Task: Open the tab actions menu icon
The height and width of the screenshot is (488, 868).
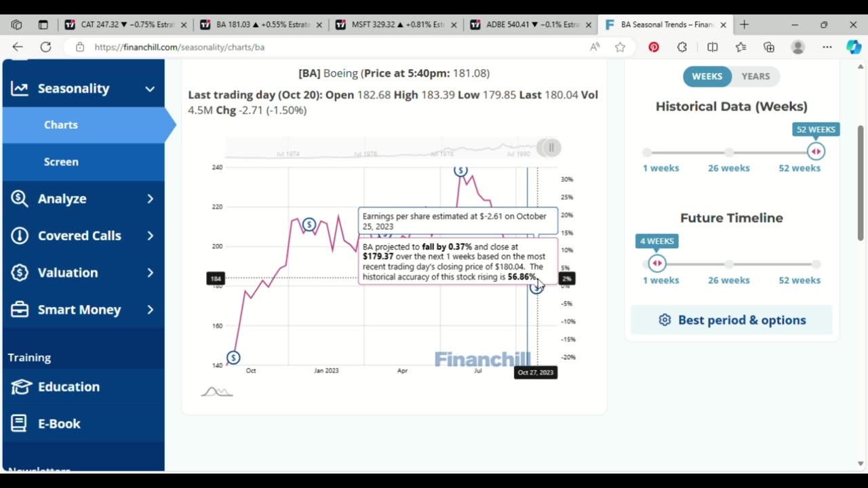Action: (43, 24)
